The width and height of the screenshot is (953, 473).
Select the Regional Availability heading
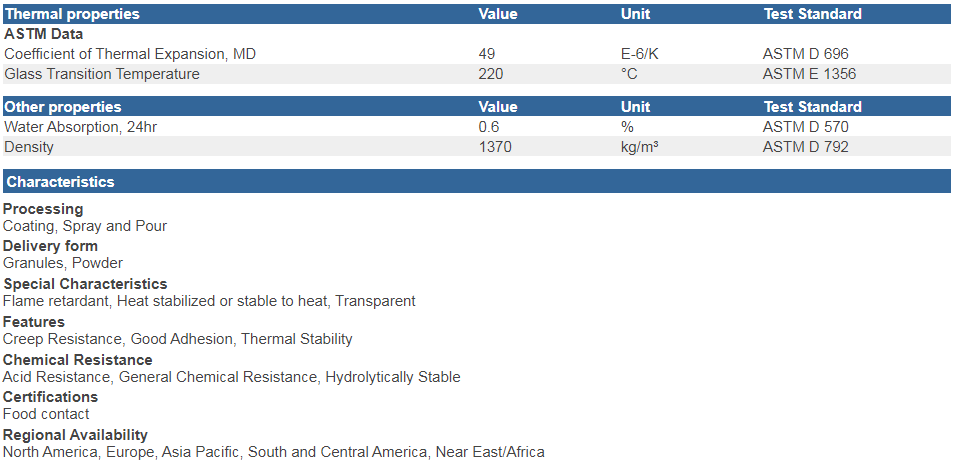tap(75, 435)
